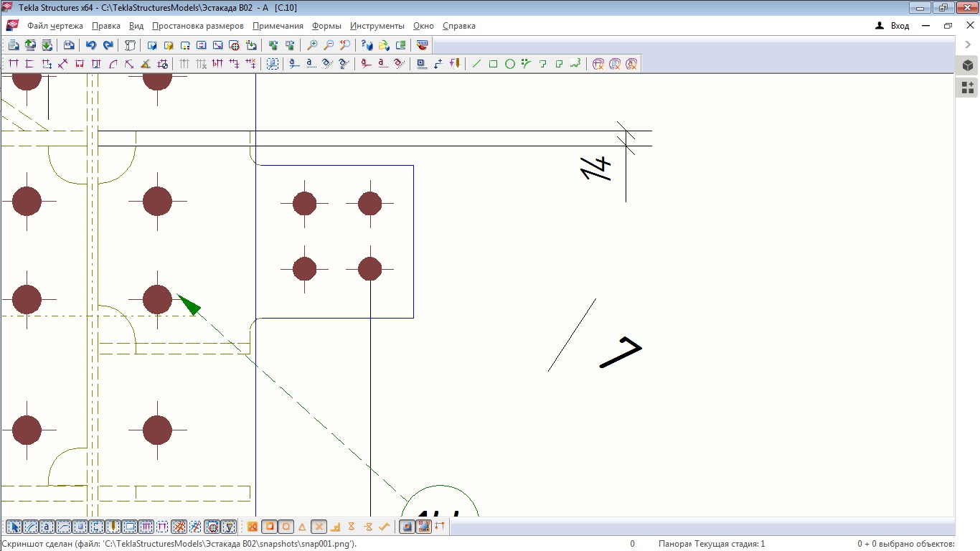The height and width of the screenshot is (551, 980).
Task: Click the green dimension 7 arrow marker in drawing
Action: [x=189, y=304]
